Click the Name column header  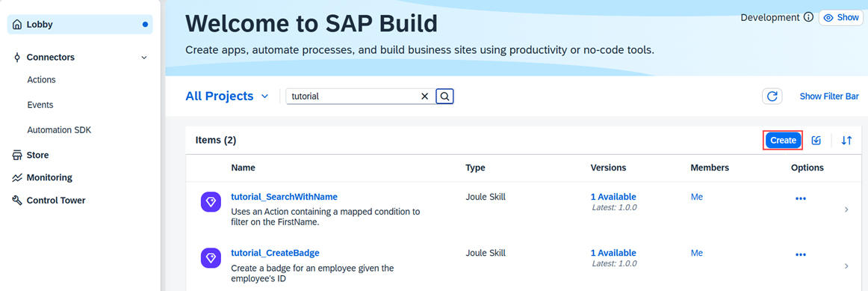pos(243,168)
